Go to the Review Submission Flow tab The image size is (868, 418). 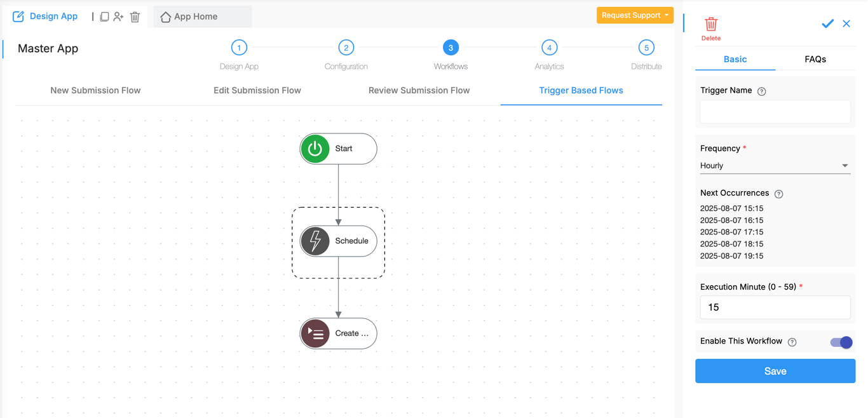click(419, 91)
